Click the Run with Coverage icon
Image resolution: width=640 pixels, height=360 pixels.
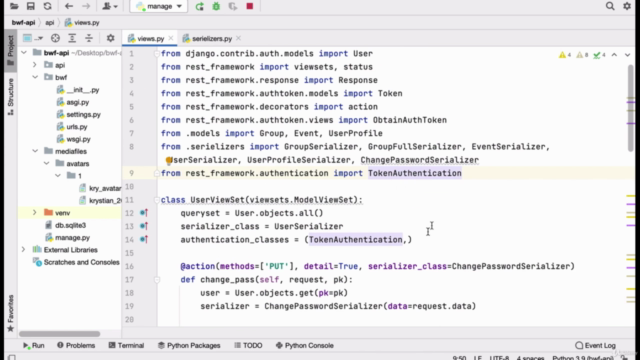pos(233,6)
